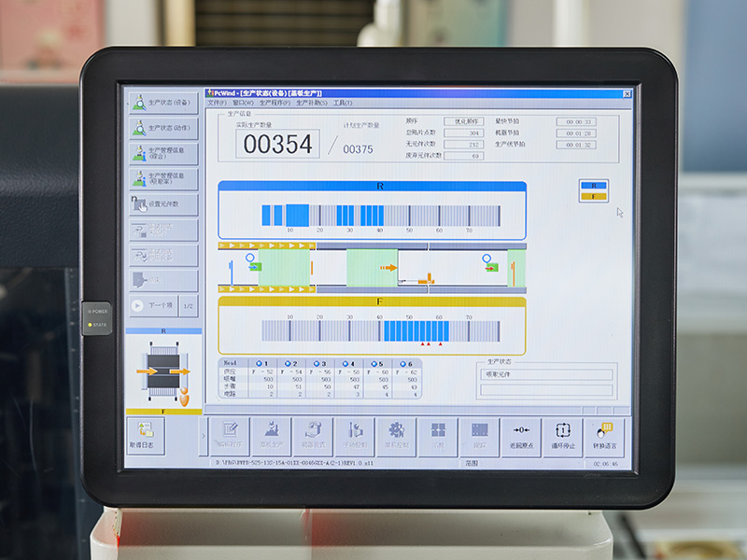Viewport: 747px width, 560px height.
Task: Open 生产管理信息(综合) summary panel
Action: (x=163, y=152)
